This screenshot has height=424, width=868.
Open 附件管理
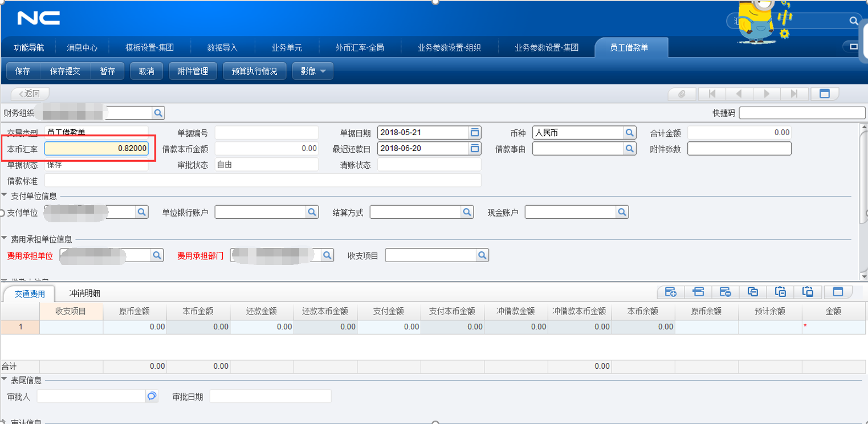193,71
